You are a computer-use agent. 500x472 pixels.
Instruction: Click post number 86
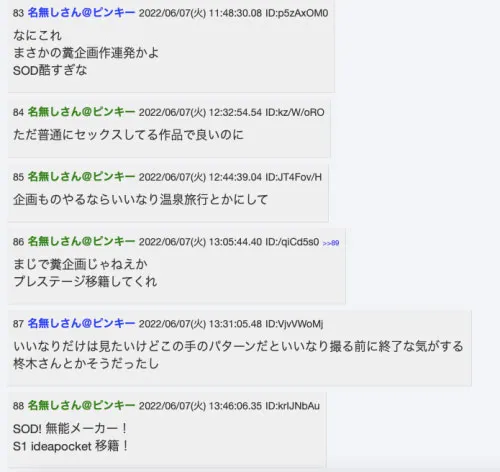pyautogui.click(x=18, y=242)
